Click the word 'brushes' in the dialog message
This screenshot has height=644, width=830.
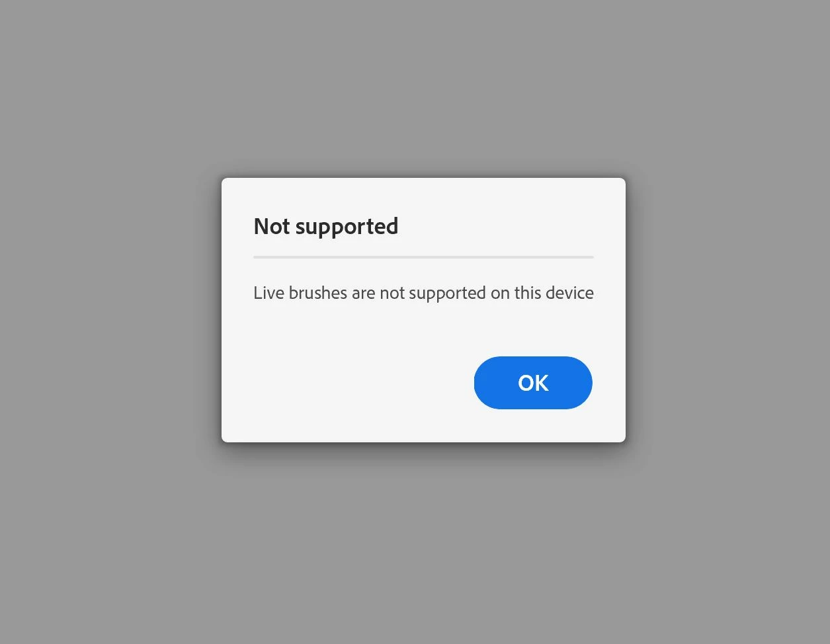click(x=318, y=293)
